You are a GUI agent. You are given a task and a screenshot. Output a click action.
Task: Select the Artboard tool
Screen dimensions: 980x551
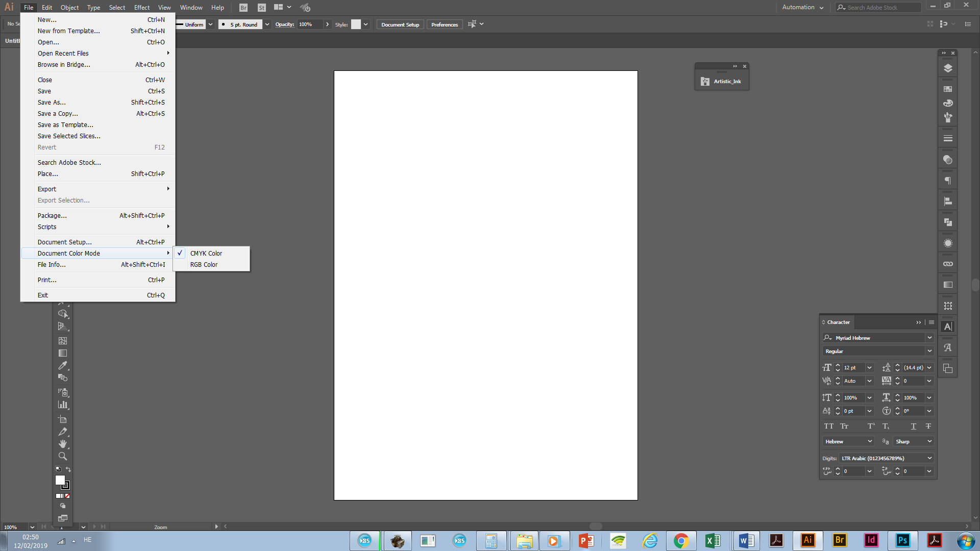pyautogui.click(x=62, y=419)
